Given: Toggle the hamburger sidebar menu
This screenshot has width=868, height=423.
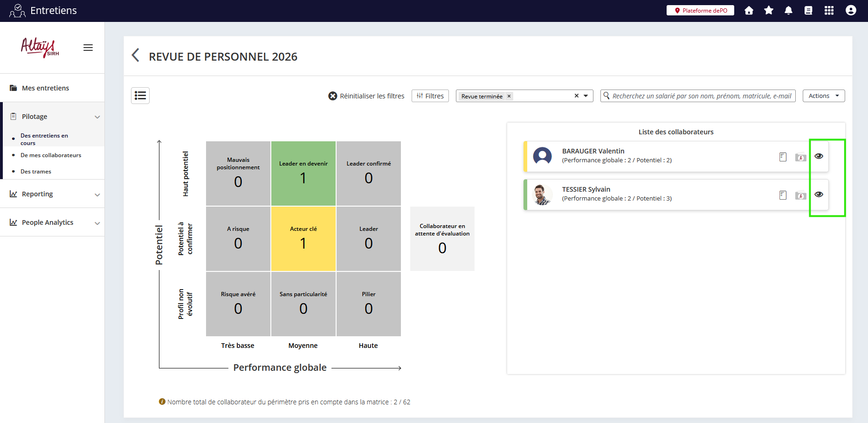Looking at the screenshot, I should (x=88, y=48).
